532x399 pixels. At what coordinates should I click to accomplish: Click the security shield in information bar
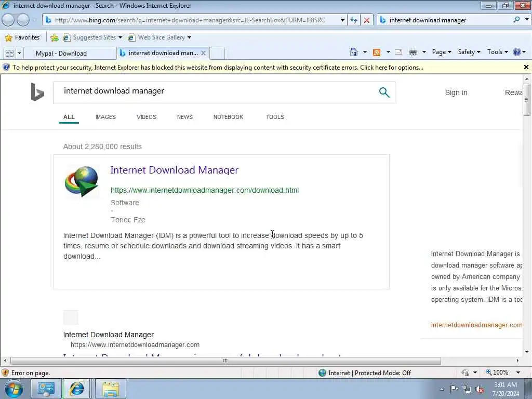coord(6,67)
